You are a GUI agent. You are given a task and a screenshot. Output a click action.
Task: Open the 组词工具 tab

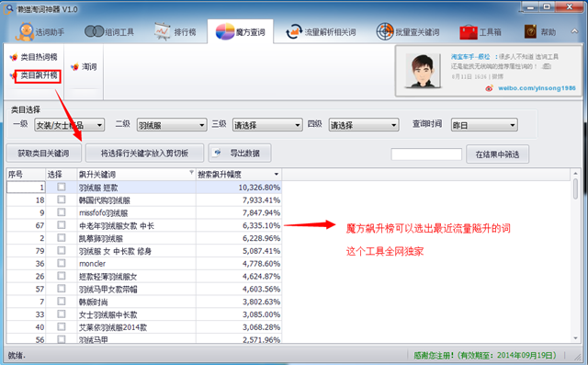(x=109, y=32)
